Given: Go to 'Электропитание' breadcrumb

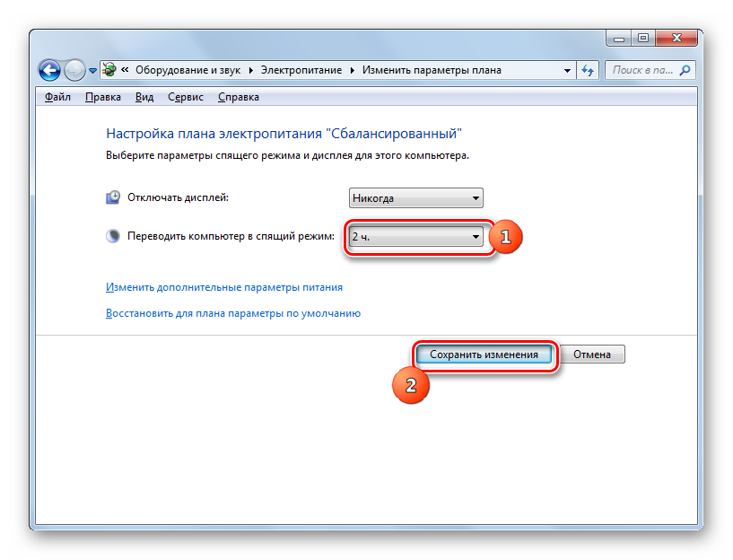Looking at the screenshot, I should point(301,70).
